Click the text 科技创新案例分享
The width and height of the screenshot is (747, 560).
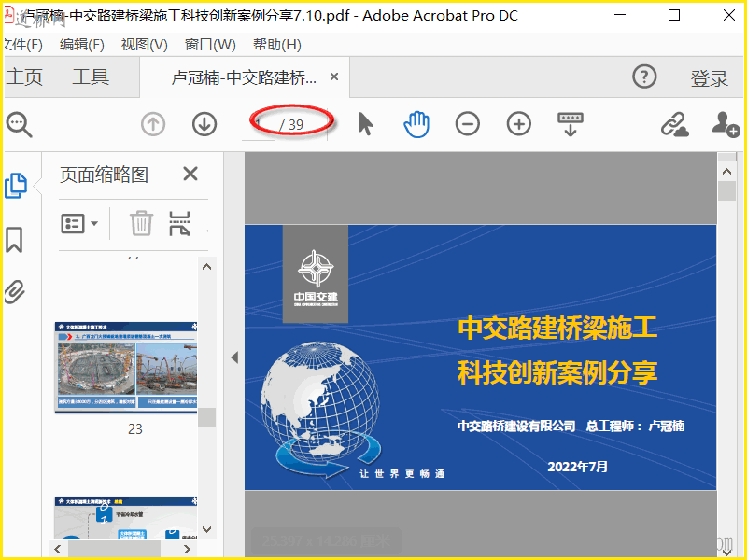[557, 372]
